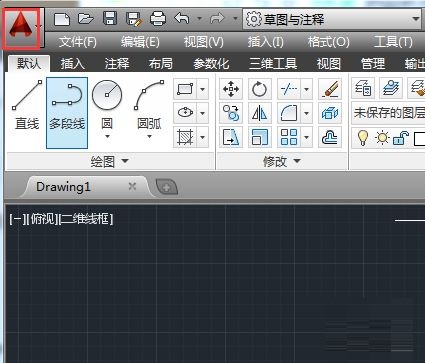
Task: Switch to the 管理 ribbon tab
Action: (x=373, y=64)
